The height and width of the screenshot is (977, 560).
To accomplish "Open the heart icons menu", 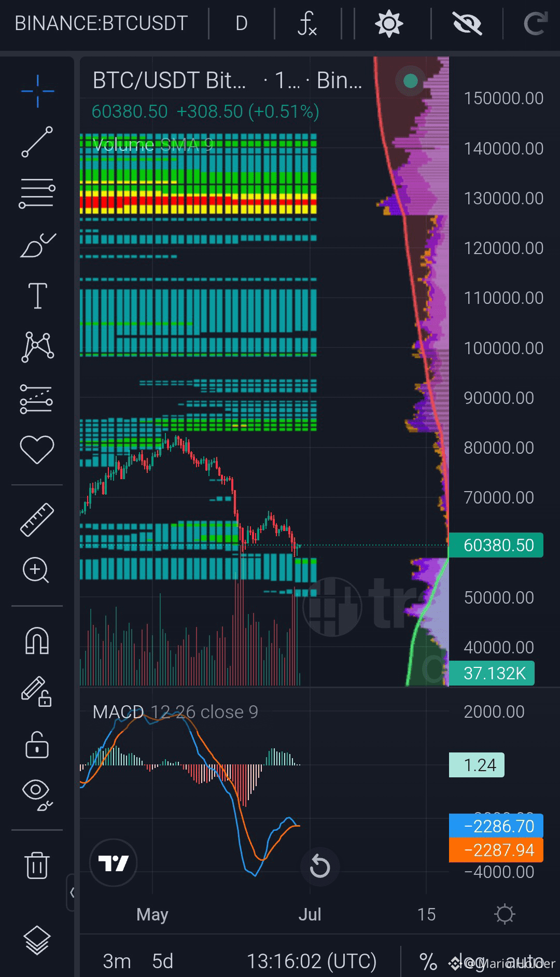I will [x=37, y=449].
